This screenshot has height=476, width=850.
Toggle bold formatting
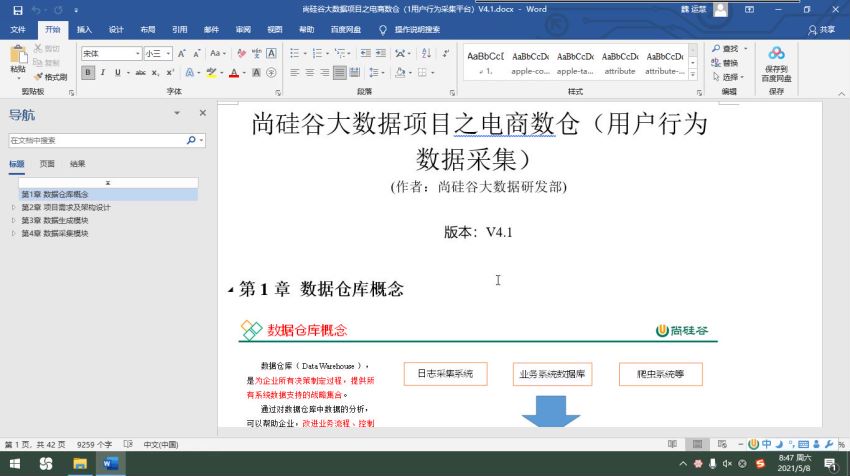(x=88, y=72)
